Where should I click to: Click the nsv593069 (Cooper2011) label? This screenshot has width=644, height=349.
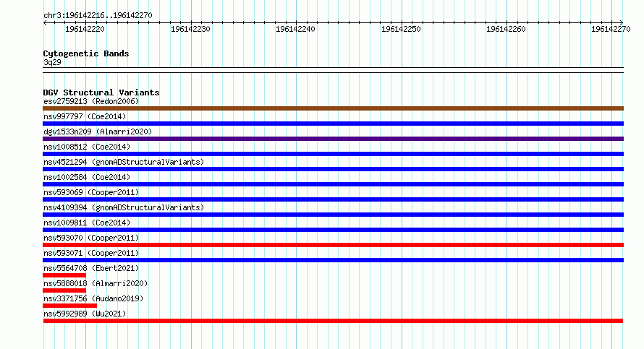(x=91, y=192)
